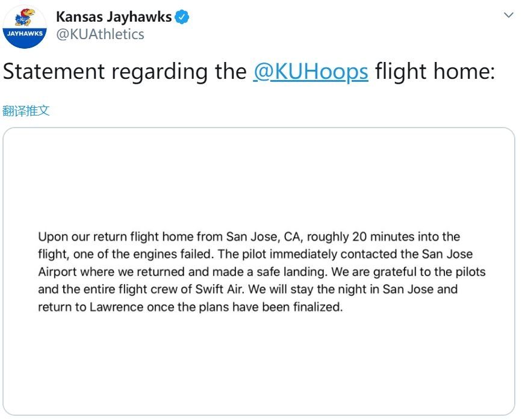
Task: Translate the tweet via 翻译推文
Action: tap(26, 110)
